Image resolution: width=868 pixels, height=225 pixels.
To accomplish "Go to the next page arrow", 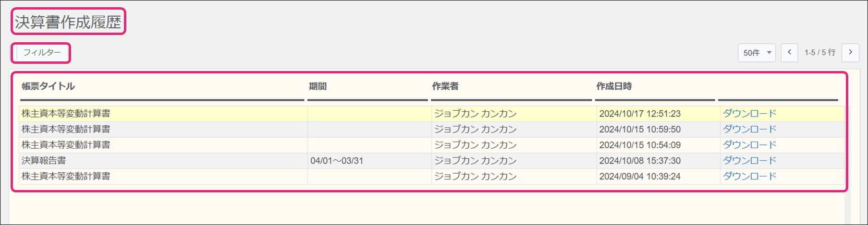I will (x=850, y=52).
